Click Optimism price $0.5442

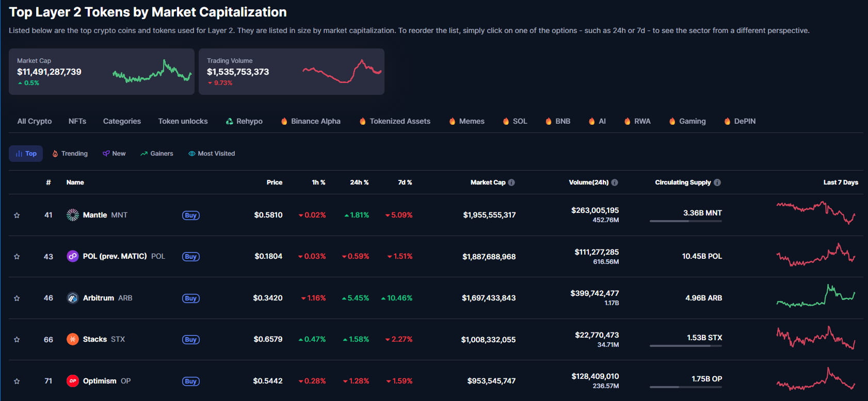click(x=268, y=381)
